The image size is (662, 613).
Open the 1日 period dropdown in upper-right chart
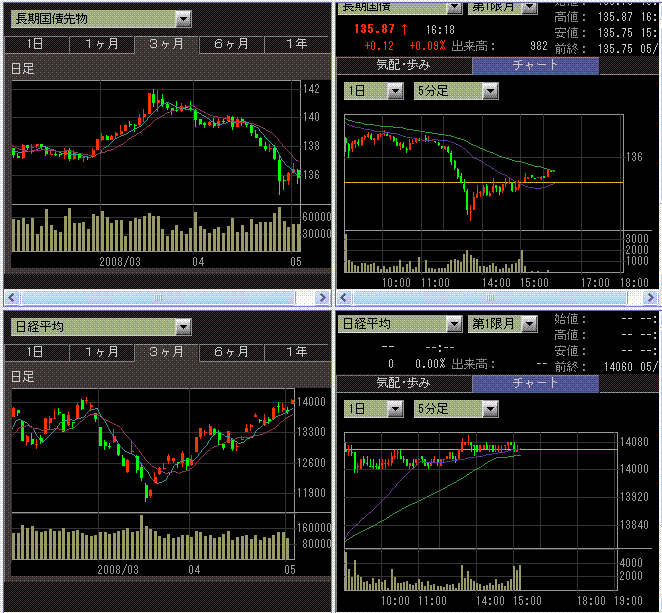coord(374,91)
